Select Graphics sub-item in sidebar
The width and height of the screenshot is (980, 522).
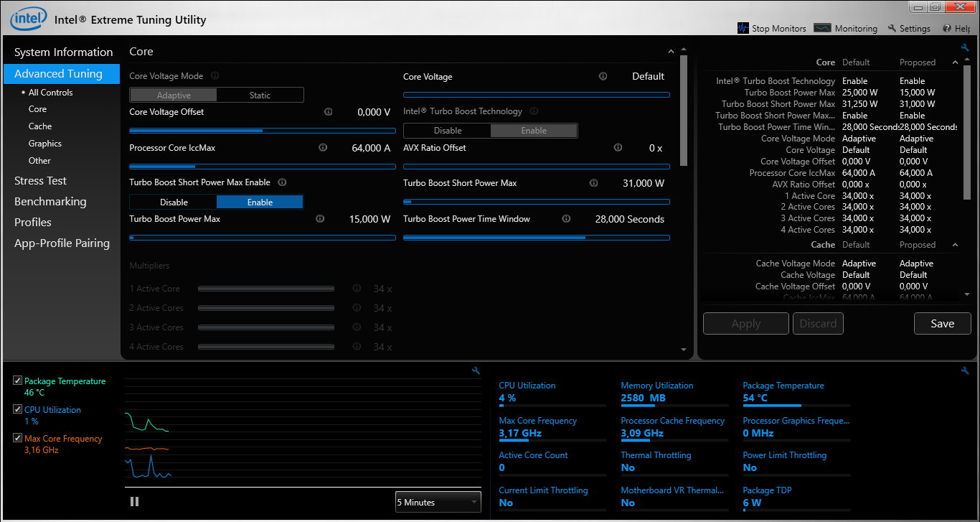point(45,144)
